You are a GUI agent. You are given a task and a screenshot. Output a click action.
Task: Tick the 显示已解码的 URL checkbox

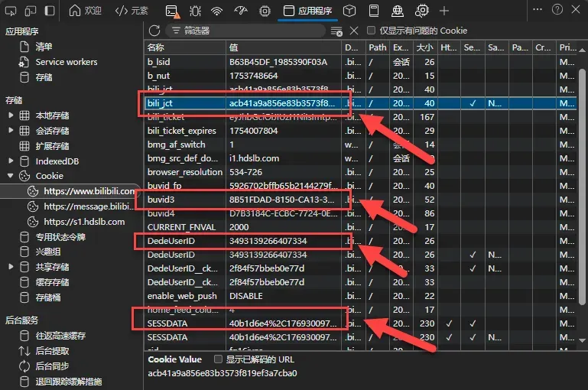pos(218,359)
